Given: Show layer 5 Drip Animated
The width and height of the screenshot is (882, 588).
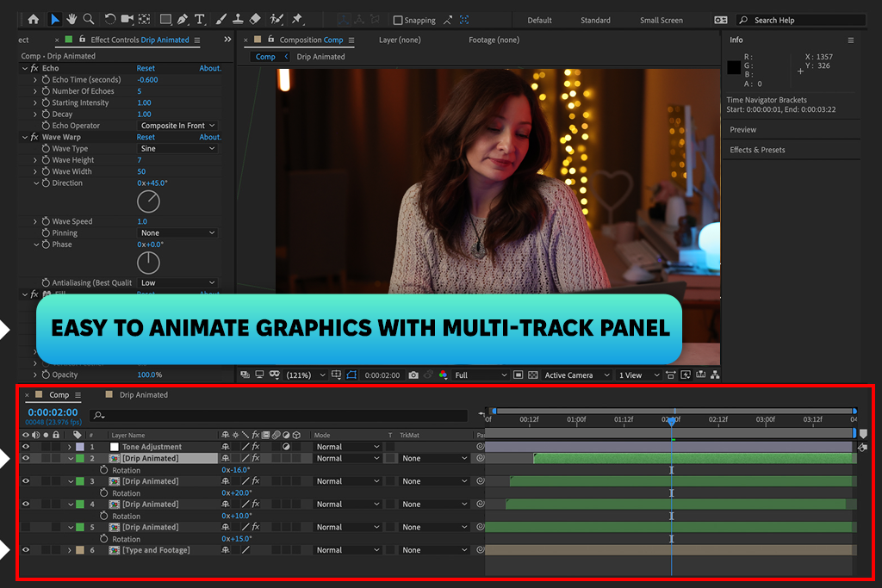Looking at the screenshot, I should pyautogui.click(x=25, y=527).
